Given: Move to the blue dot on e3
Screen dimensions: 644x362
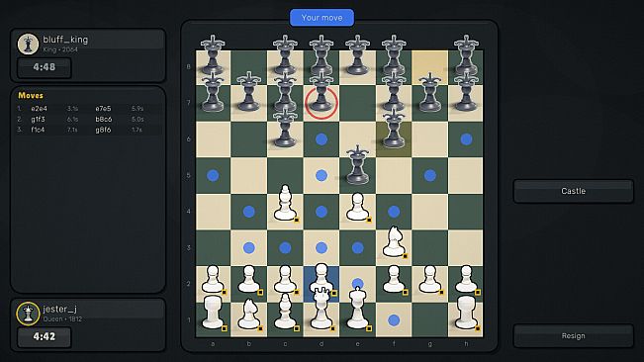Looking at the screenshot, I should click(357, 248).
